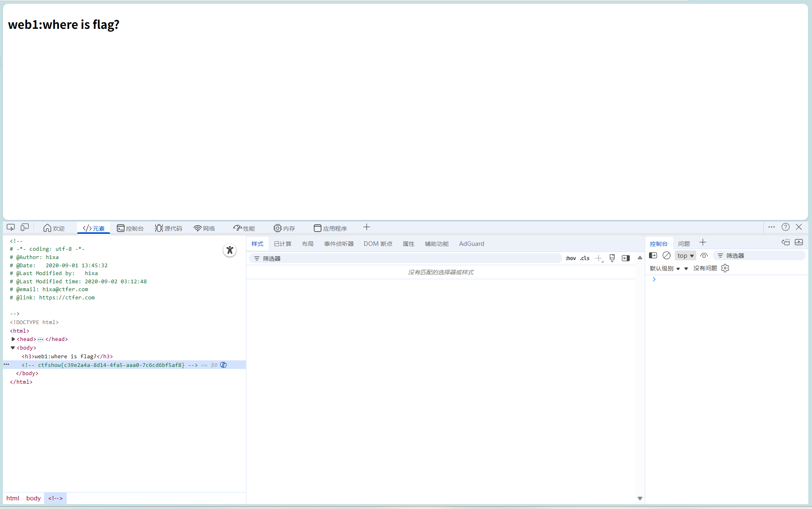The image size is (812, 509).
Task: Open DevTools help question mark icon
Action: coord(785,227)
